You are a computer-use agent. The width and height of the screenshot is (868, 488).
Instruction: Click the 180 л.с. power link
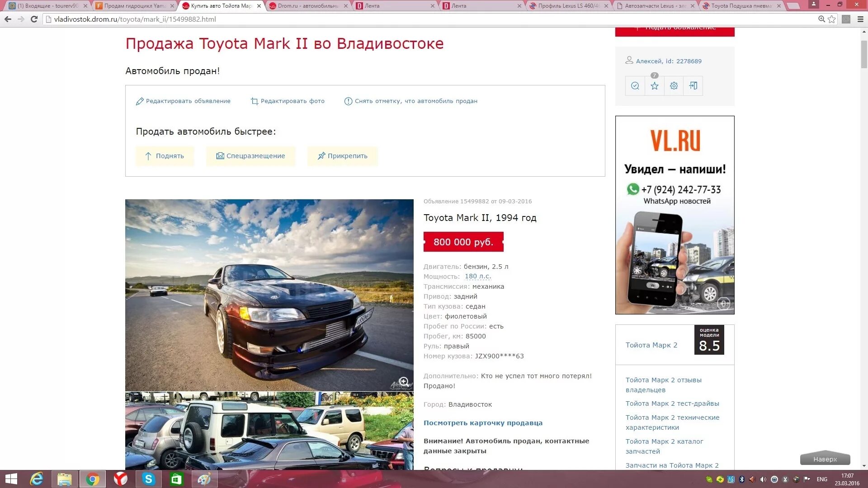pyautogui.click(x=478, y=277)
